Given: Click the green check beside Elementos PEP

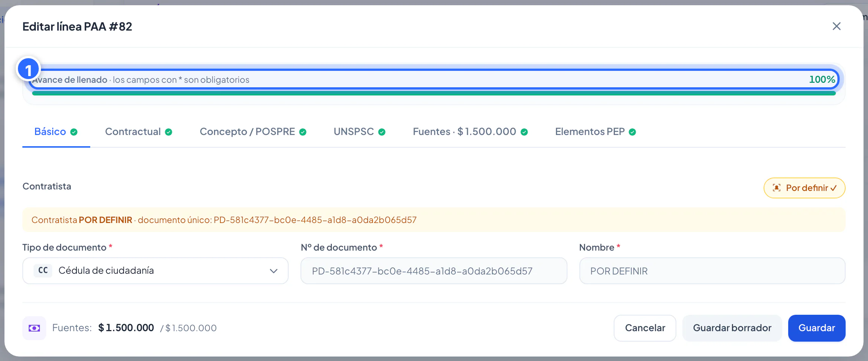Looking at the screenshot, I should [632, 132].
